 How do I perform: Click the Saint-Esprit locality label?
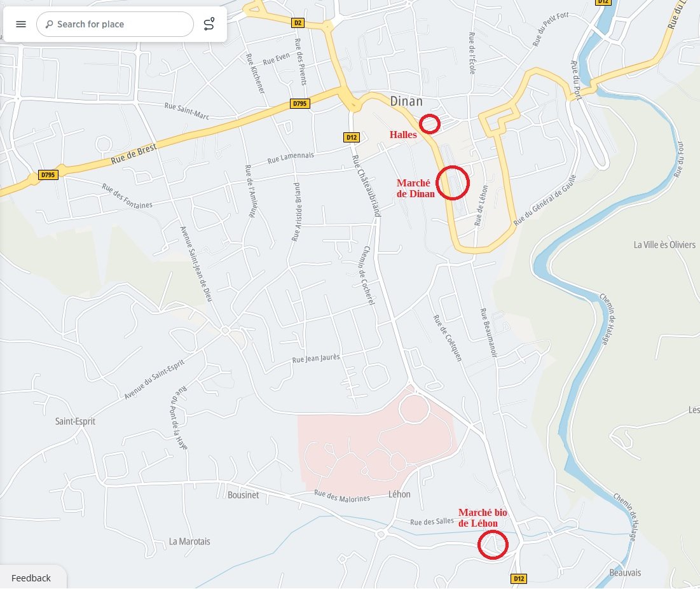tap(75, 421)
